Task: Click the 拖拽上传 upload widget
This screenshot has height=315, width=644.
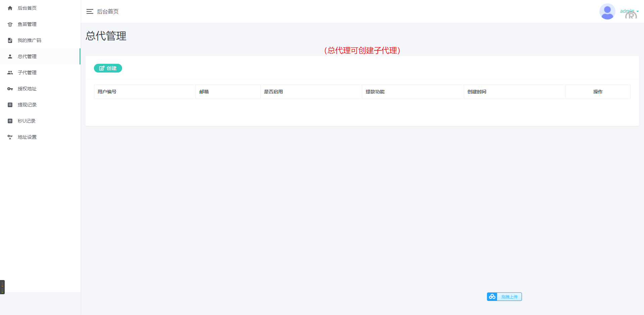Action: (509, 297)
